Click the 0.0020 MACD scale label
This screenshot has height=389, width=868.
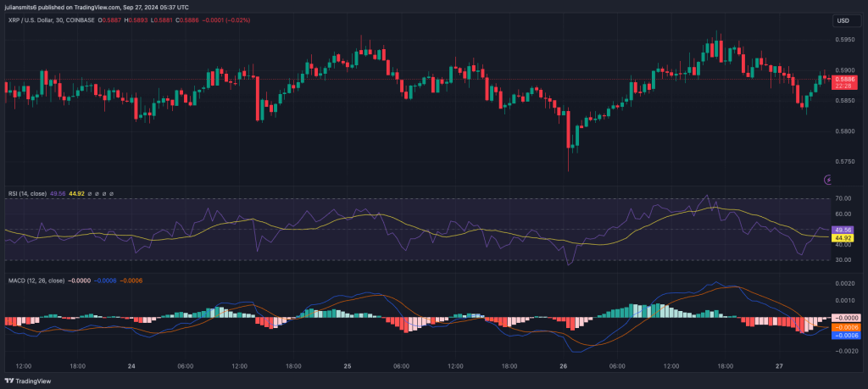coord(846,283)
